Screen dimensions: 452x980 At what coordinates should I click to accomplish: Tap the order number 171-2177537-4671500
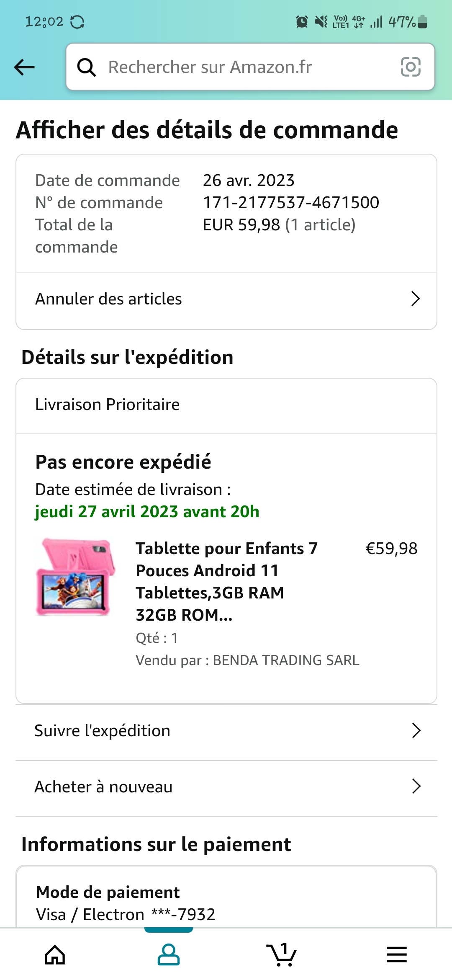[x=291, y=203]
